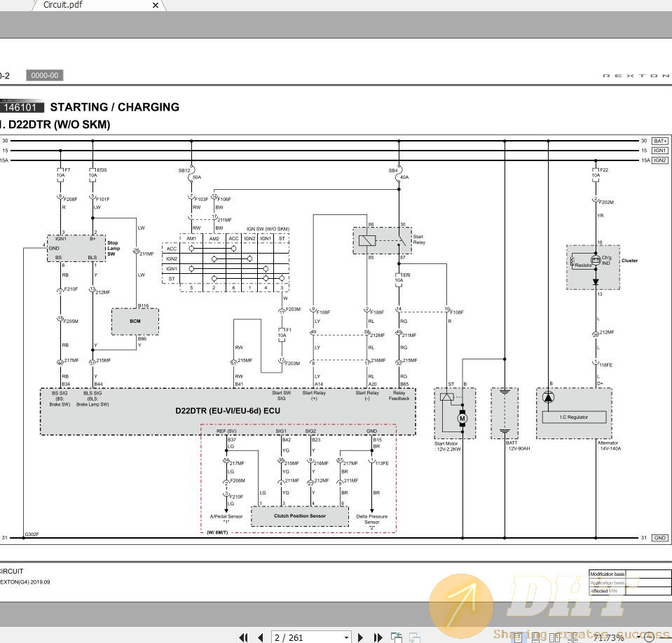Click the IGN SW (W/O SKM) label
Screen dimensions: 672x643
268,229
